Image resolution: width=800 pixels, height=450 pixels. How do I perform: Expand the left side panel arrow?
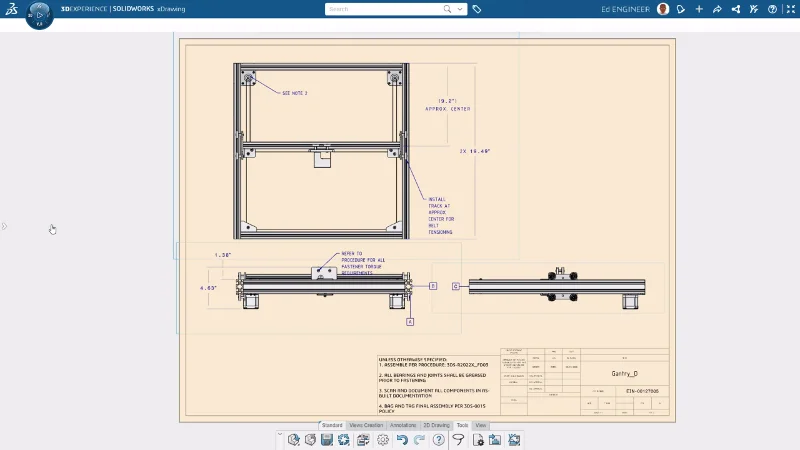tap(4, 226)
